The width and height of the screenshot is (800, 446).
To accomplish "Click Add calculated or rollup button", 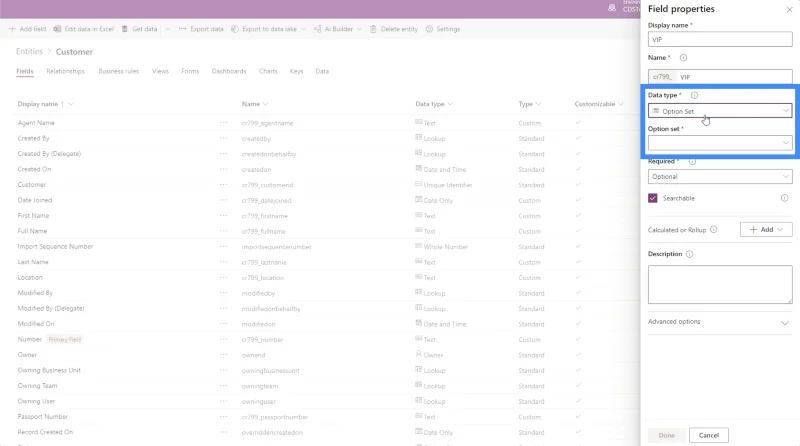I will tap(766, 230).
